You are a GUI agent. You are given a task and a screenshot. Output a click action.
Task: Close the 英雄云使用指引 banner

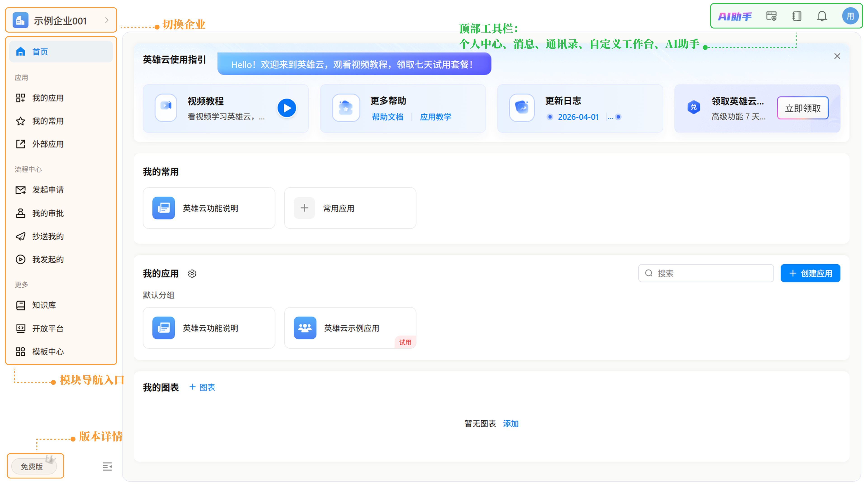click(x=837, y=56)
